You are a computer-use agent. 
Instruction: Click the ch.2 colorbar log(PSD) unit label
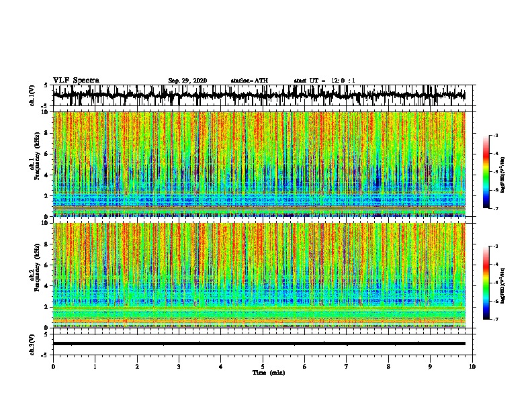[x=502, y=285]
